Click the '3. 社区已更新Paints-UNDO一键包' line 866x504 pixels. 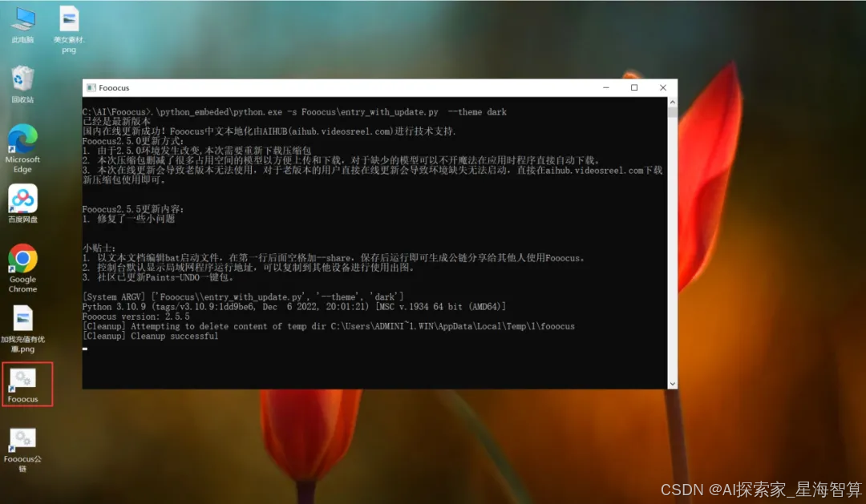(158, 277)
